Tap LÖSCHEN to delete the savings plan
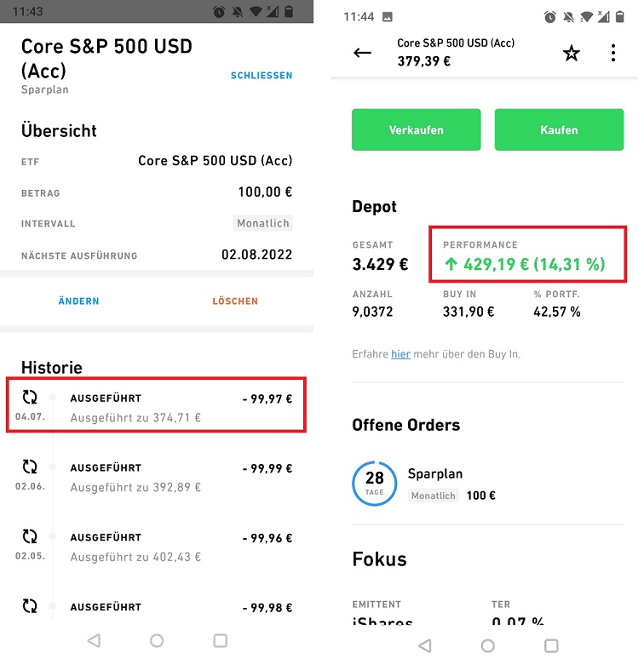The image size is (644, 659). click(235, 301)
